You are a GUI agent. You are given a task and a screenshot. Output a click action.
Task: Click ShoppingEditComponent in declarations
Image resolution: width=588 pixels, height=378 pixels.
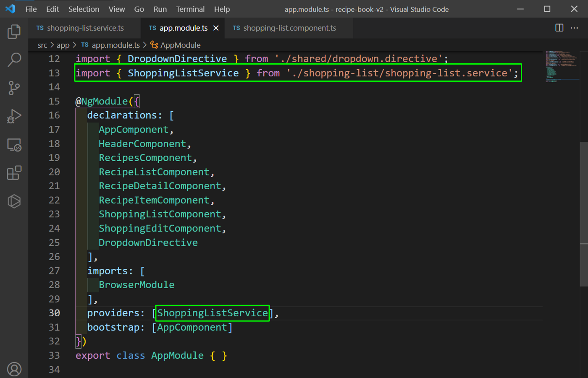(x=160, y=228)
